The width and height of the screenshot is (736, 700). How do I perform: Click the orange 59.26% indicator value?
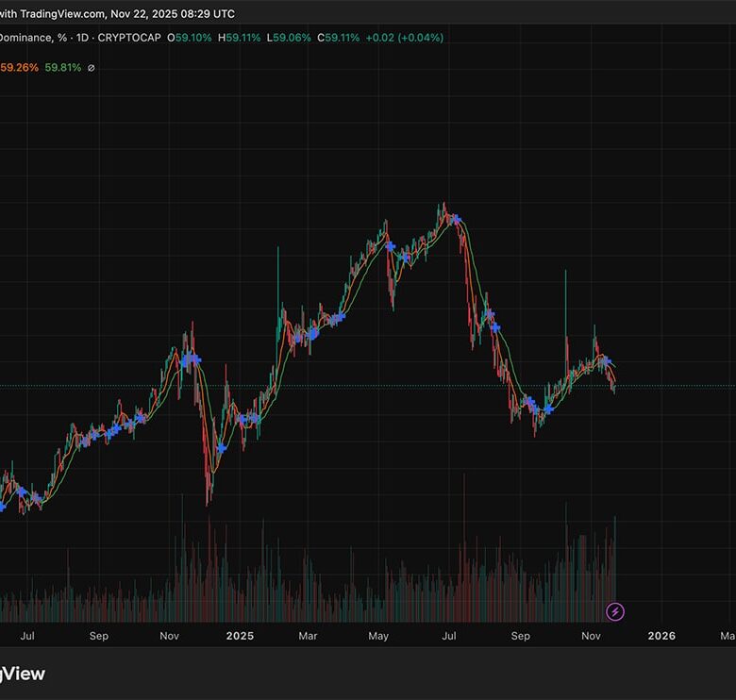pyautogui.click(x=19, y=68)
